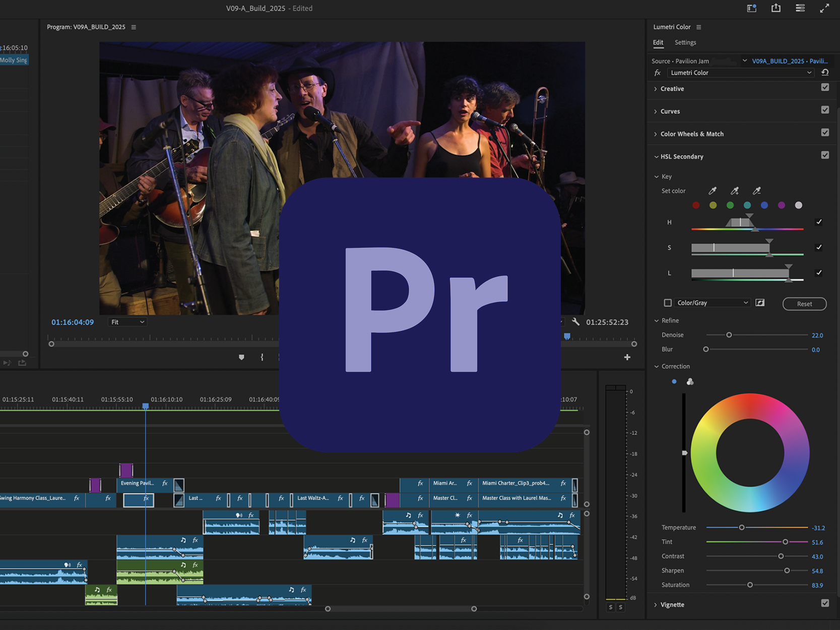Toggle the Curves section checkbox
840x630 pixels.
pos(825,110)
